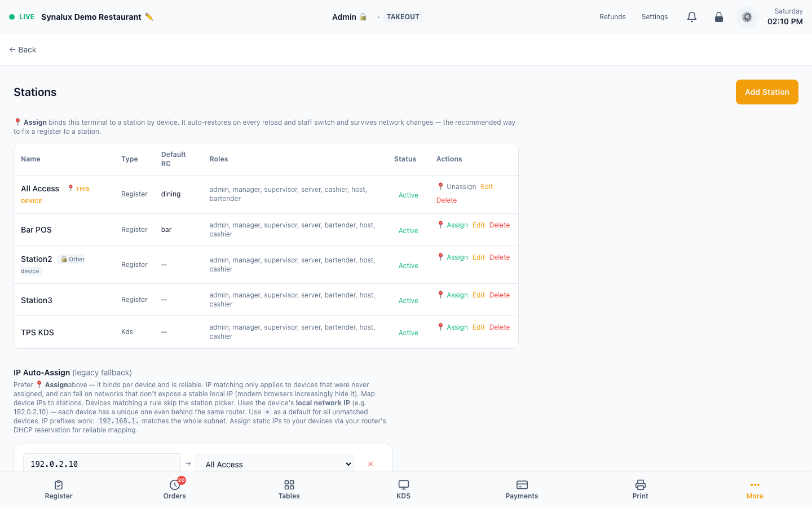Click the Other device badge on Station2
The image size is (812, 508).
pyautogui.click(x=72, y=260)
